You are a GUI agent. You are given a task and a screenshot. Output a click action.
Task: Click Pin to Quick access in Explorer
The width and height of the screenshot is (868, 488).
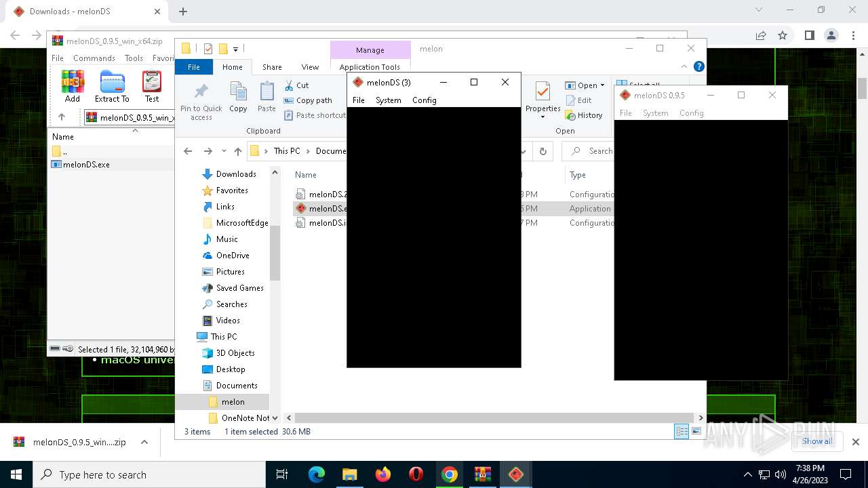pyautogui.click(x=201, y=102)
